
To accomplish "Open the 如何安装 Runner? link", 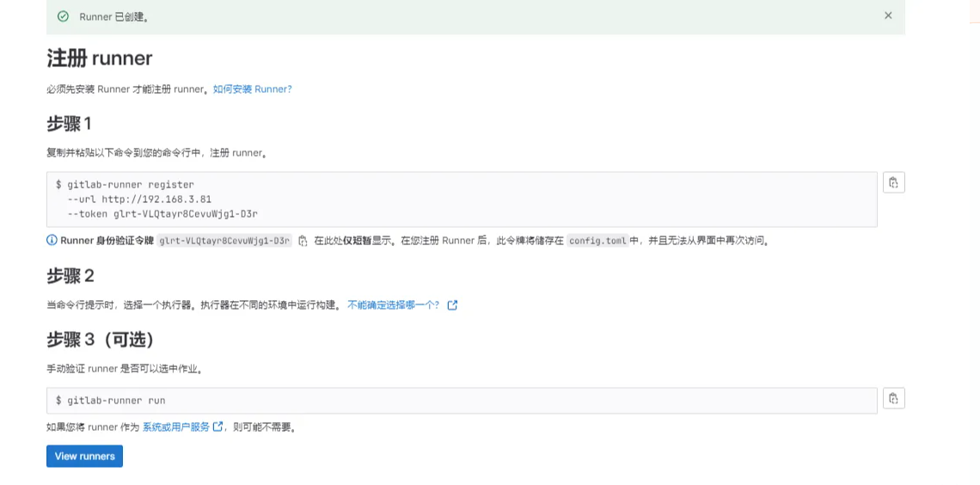I will 253,89.
